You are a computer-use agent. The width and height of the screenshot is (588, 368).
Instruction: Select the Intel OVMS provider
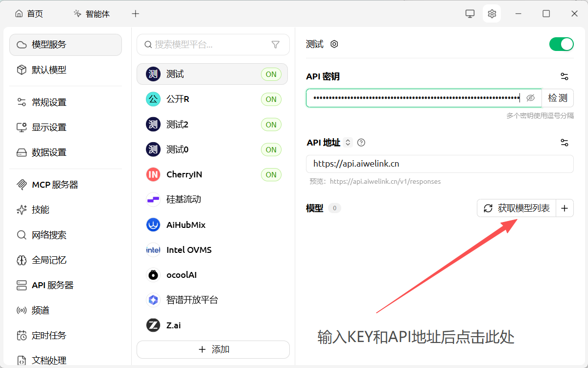point(212,250)
